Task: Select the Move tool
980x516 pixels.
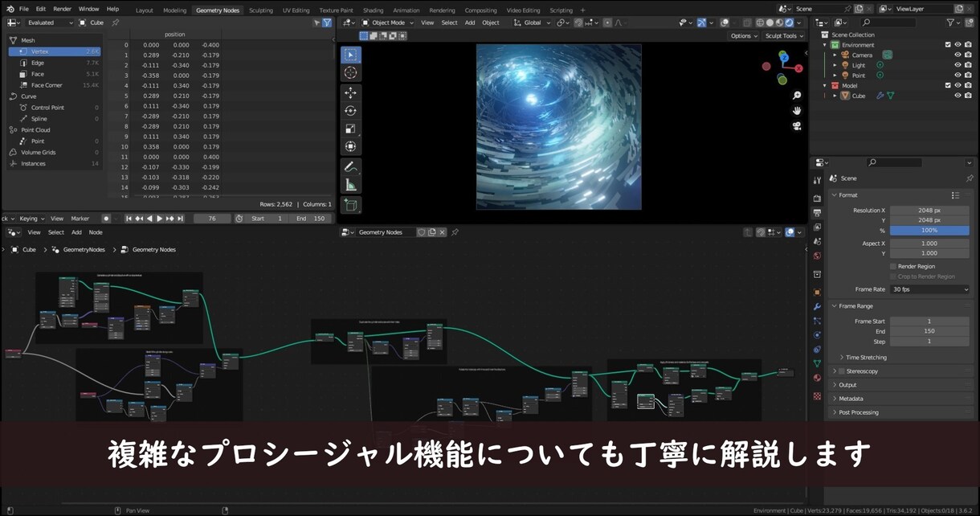Action: pyautogui.click(x=351, y=93)
